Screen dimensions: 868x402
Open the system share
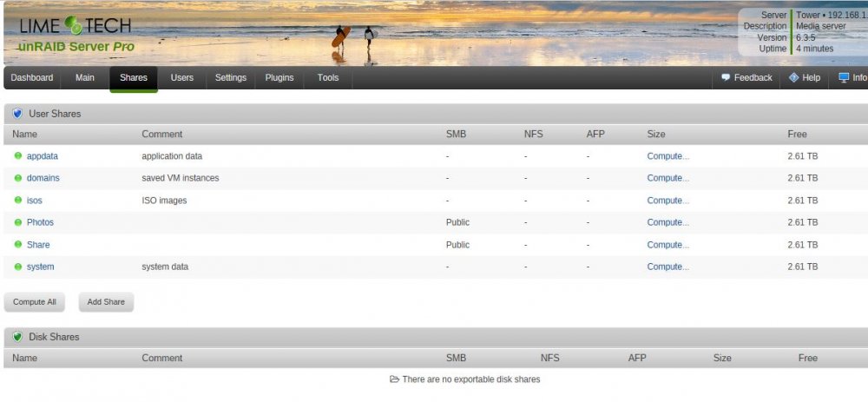[41, 267]
